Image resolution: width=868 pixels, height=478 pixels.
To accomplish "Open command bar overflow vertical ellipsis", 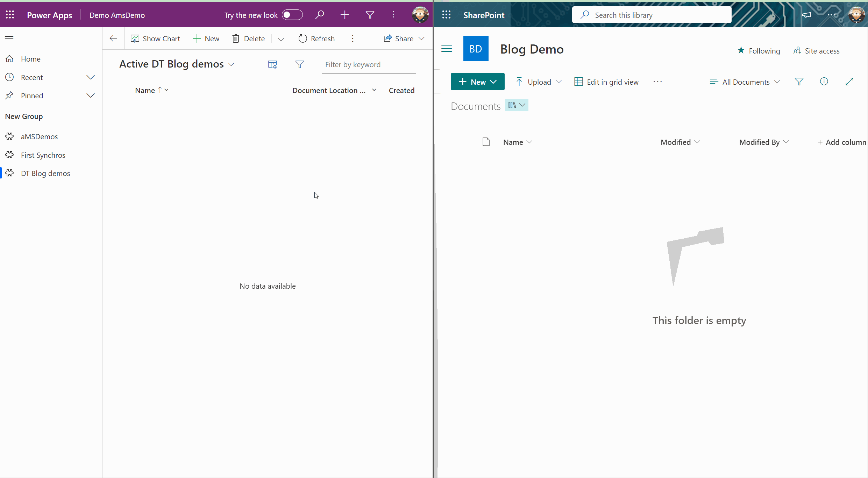I will (x=353, y=38).
